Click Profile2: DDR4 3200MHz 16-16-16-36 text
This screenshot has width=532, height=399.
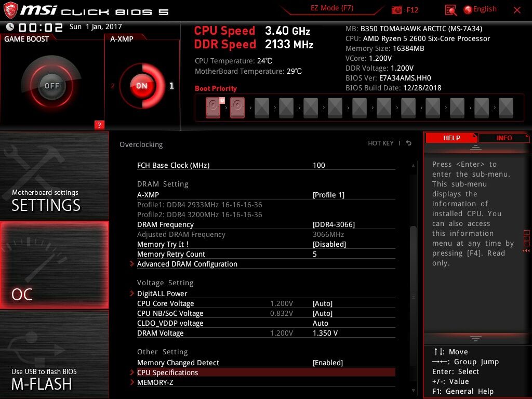[x=199, y=215]
